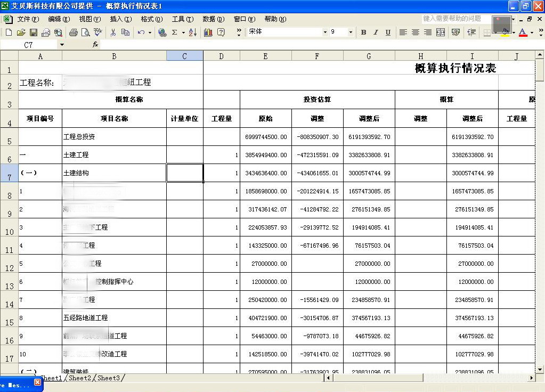This screenshot has width=545, height=392.
Task: Apply the font color with the red A
Action: [x=523, y=32]
